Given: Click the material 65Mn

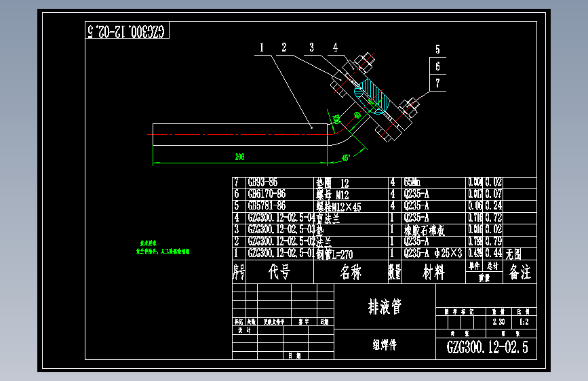Looking at the screenshot, I should coord(412,182).
